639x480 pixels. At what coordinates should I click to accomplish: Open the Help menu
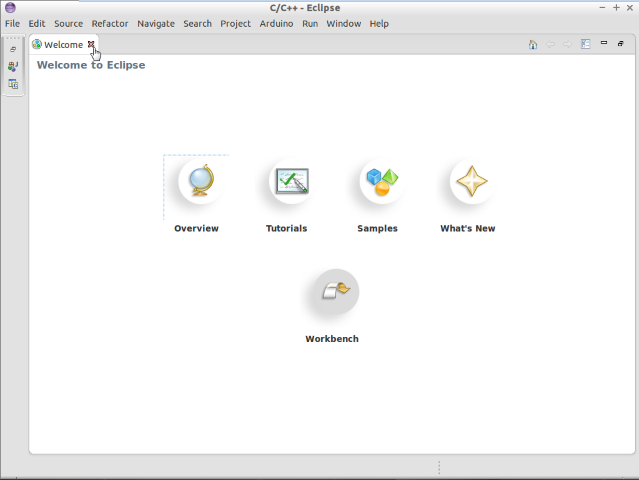pos(379,24)
